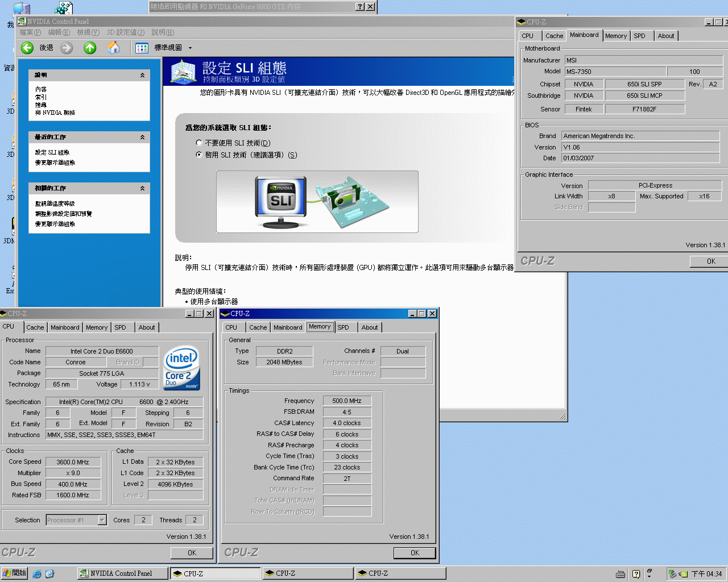Open the 檢視(V) menu
This screenshot has width=728, height=582.
click(x=88, y=32)
